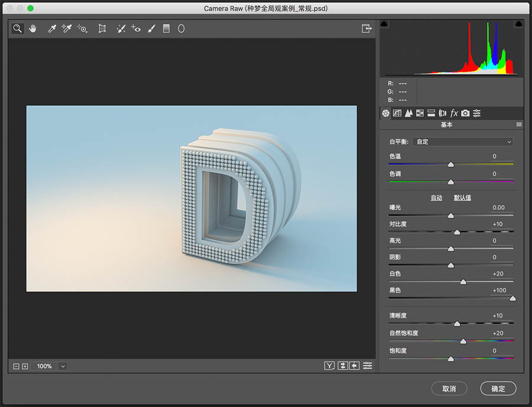Viewport: 532px width, 407px height.
Task: Open the 白平衡 dropdown menu
Action: (463, 141)
